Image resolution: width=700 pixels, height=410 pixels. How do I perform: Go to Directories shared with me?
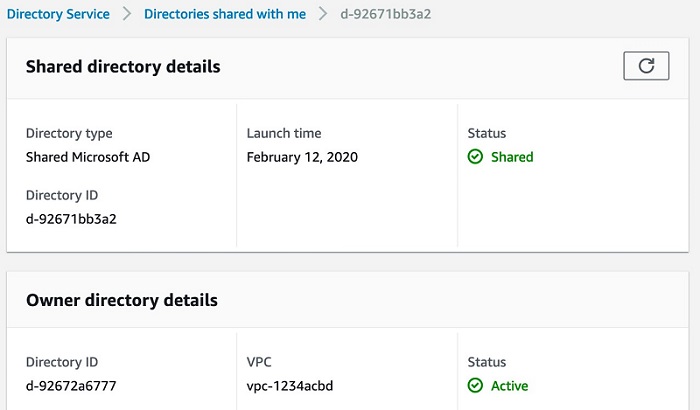225,14
